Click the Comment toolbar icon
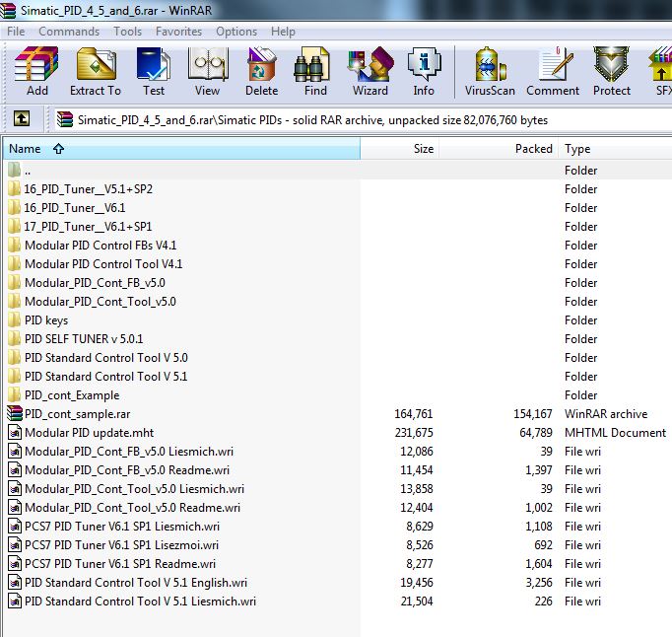This screenshot has height=637, width=672. point(553,71)
